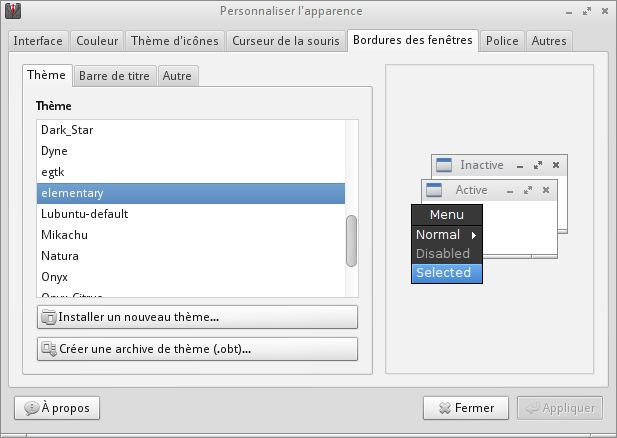Viewport: 617px width, 438px height.
Task: Maximize the Personnaliser l'apparence window
Action: (x=587, y=11)
